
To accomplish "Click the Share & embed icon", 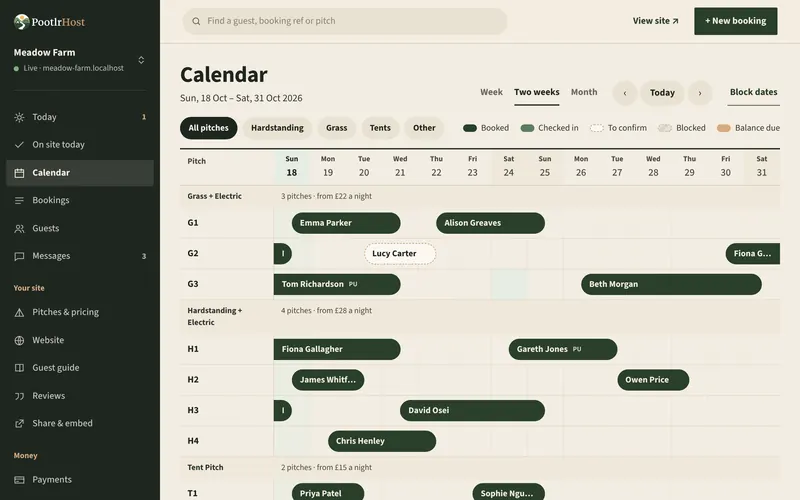I will point(19,423).
